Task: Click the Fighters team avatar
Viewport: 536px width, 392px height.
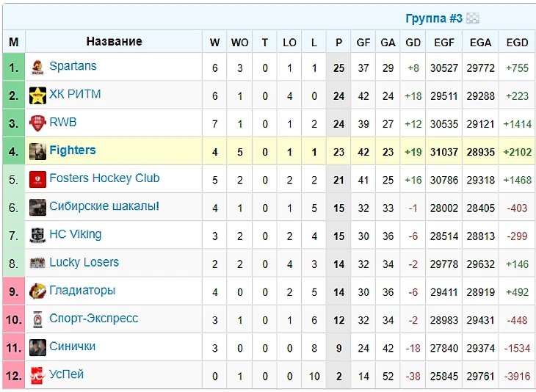Action: [37, 151]
